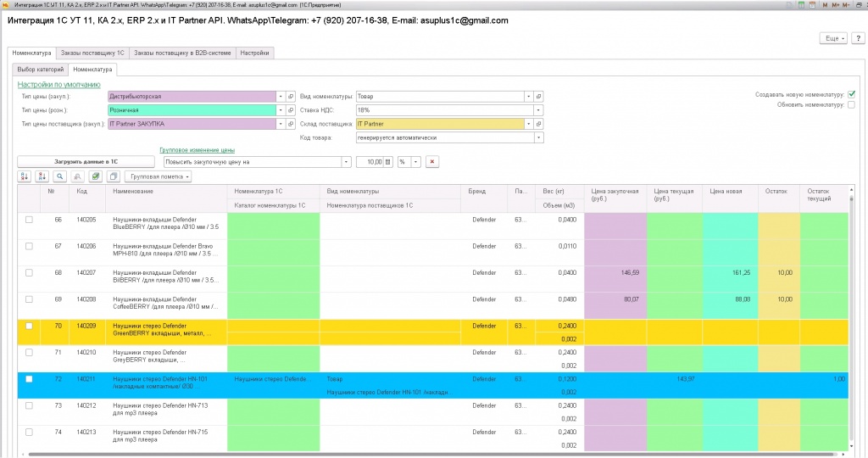Image resolution: width=868 pixels, height=458 pixels.
Task: Check row 68 checkbox for BilBERRY earphones
Action: [30, 273]
